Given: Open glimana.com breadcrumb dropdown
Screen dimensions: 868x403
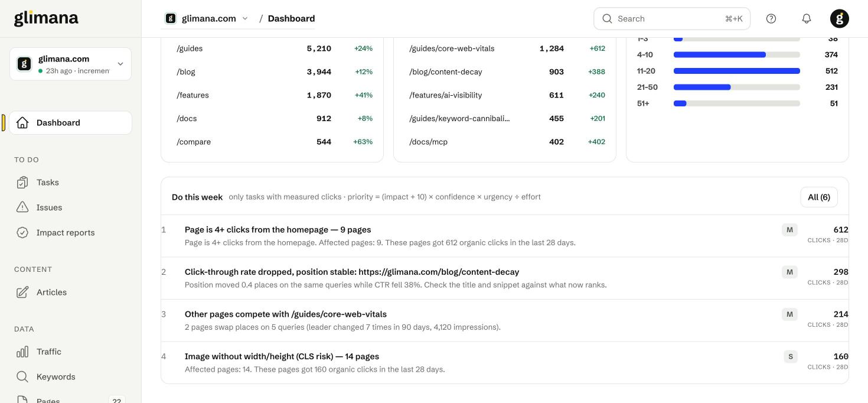Looking at the screenshot, I should [207, 18].
